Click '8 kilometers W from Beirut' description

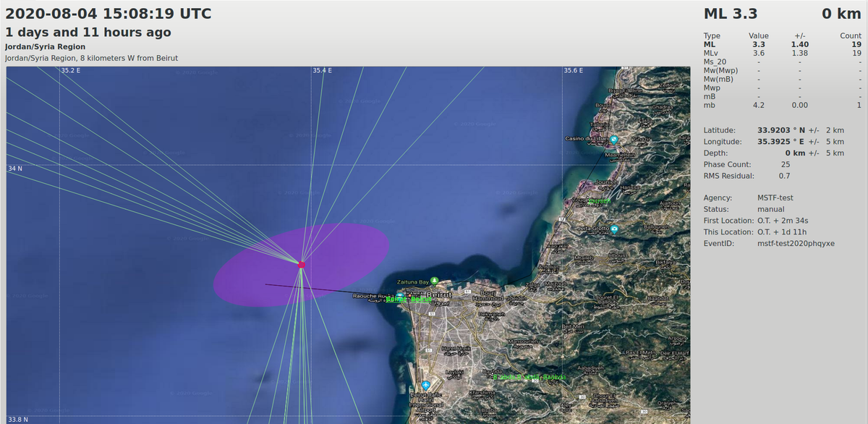click(132, 58)
